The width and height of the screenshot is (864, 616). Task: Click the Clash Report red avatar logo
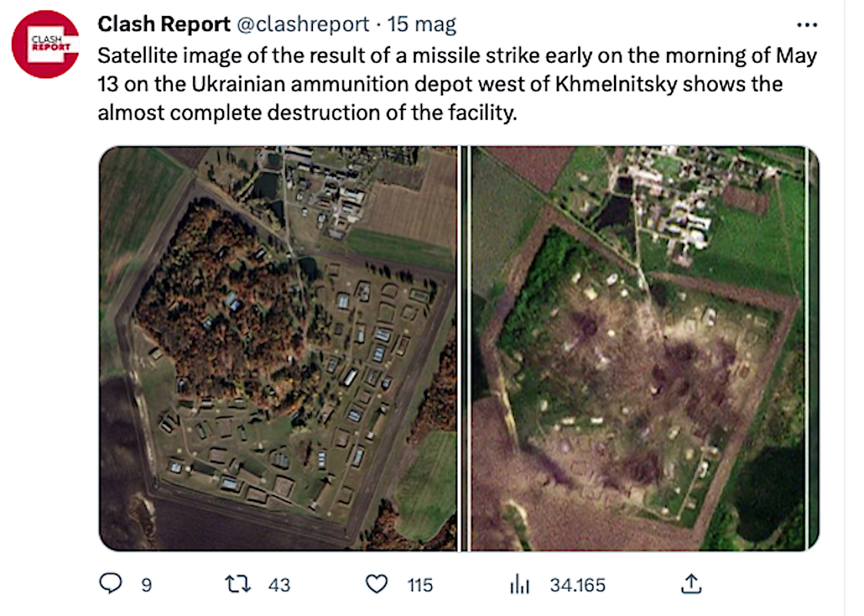(x=46, y=44)
